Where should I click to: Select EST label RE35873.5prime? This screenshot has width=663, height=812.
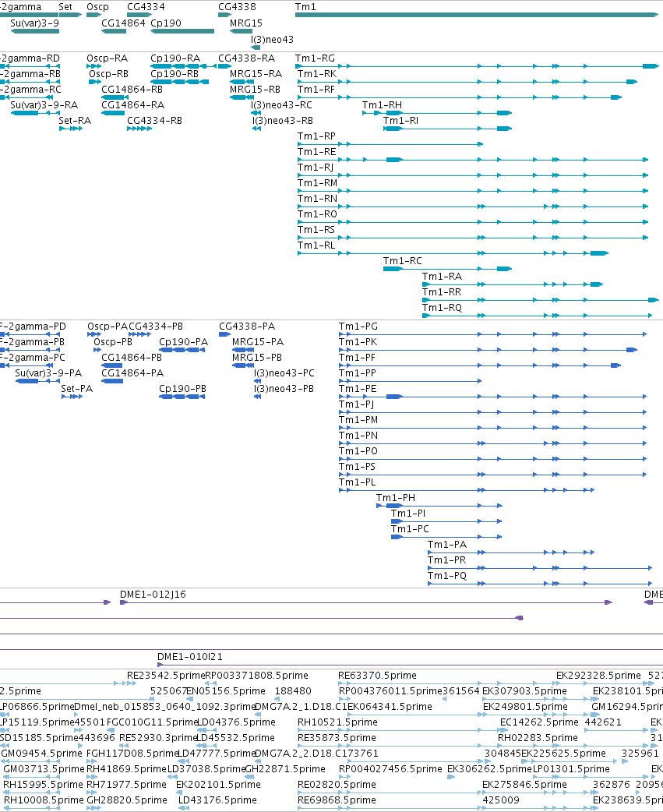pyautogui.click(x=337, y=737)
